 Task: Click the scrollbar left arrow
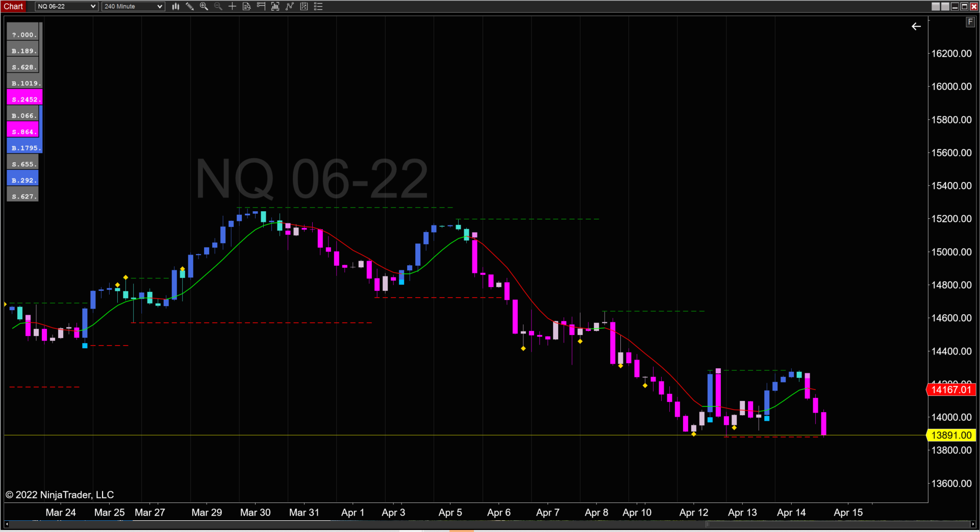click(7, 524)
